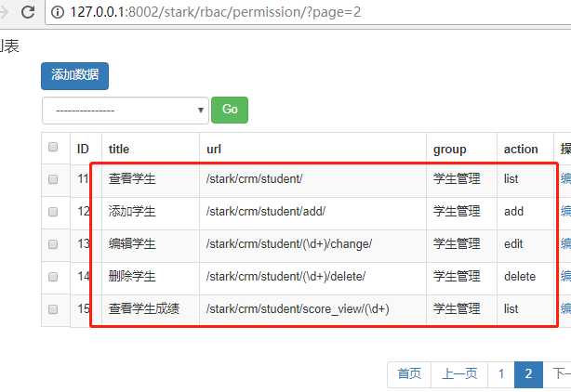The height and width of the screenshot is (392, 571).
Task: Click current page 2 in pagination
Action: (x=528, y=374)
